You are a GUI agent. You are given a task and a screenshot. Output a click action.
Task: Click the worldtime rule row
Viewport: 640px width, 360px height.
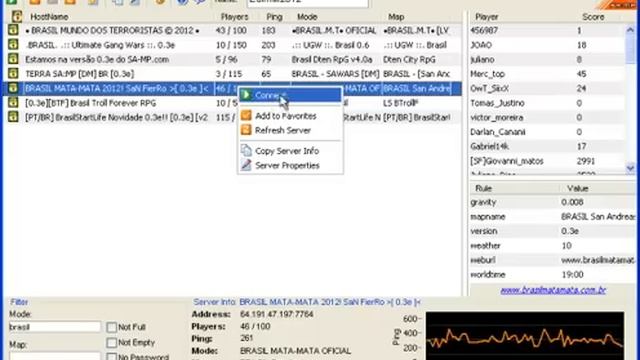(552, 275)
